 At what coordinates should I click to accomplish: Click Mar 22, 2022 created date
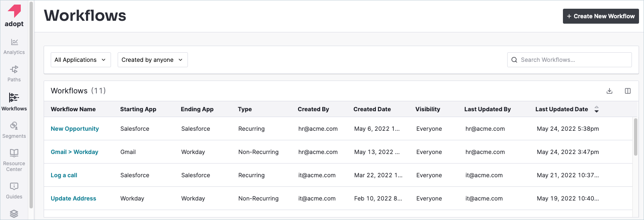coord(378,175)
